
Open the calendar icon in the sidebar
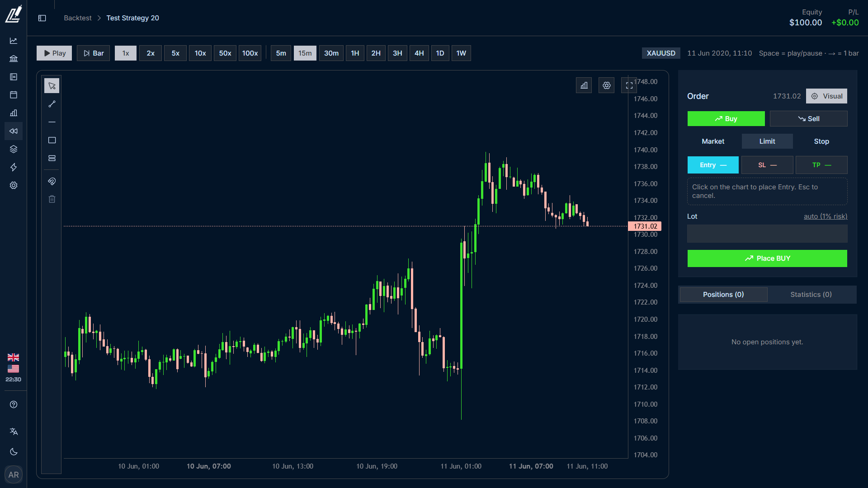[x=14, y=95]
